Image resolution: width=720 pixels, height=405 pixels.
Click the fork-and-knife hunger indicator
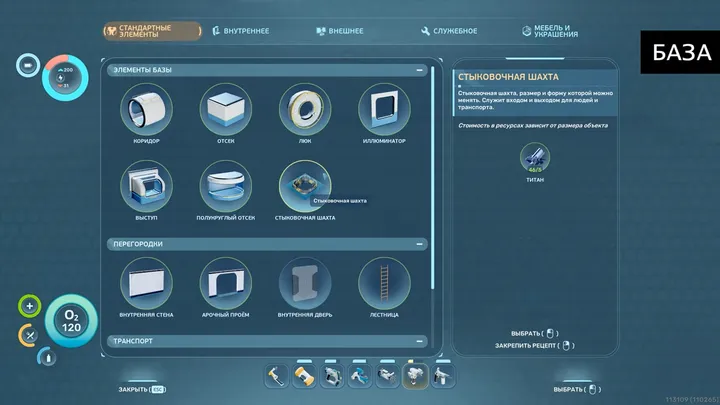click(29, 335)
